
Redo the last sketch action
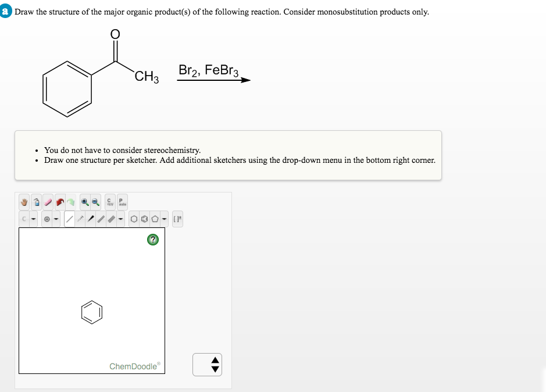pyautogui.click(x=72, y=202)
